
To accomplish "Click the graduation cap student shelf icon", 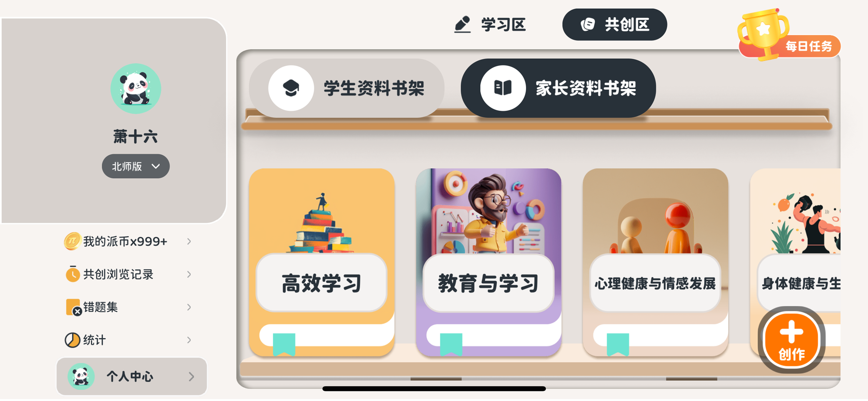I will pyautogui.click(x=291, y=88).
